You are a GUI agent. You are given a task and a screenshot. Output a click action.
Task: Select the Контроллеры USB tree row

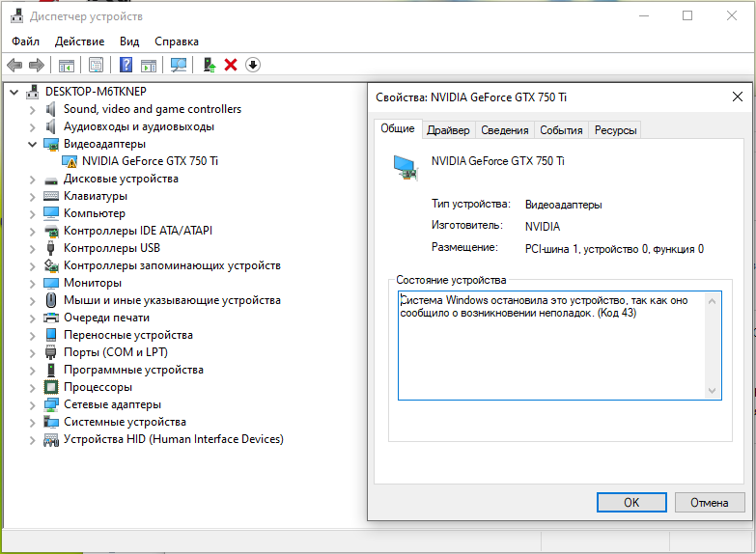click(112, 248)
